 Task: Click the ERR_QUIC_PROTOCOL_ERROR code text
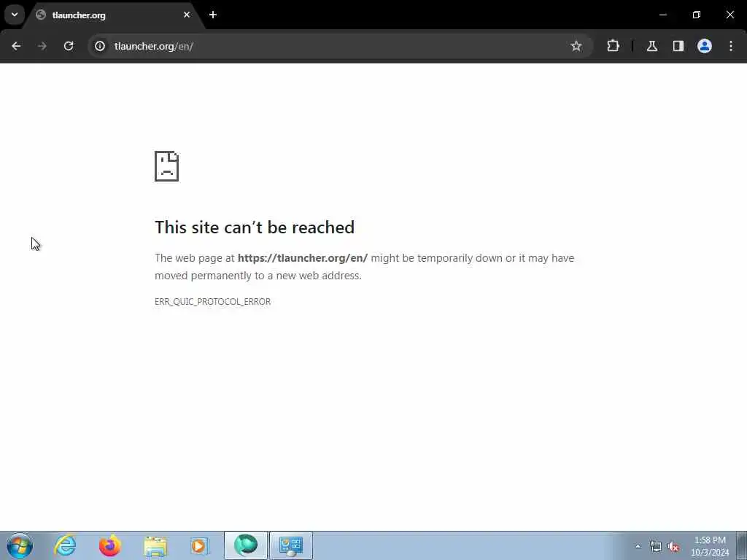pos(212,301)
